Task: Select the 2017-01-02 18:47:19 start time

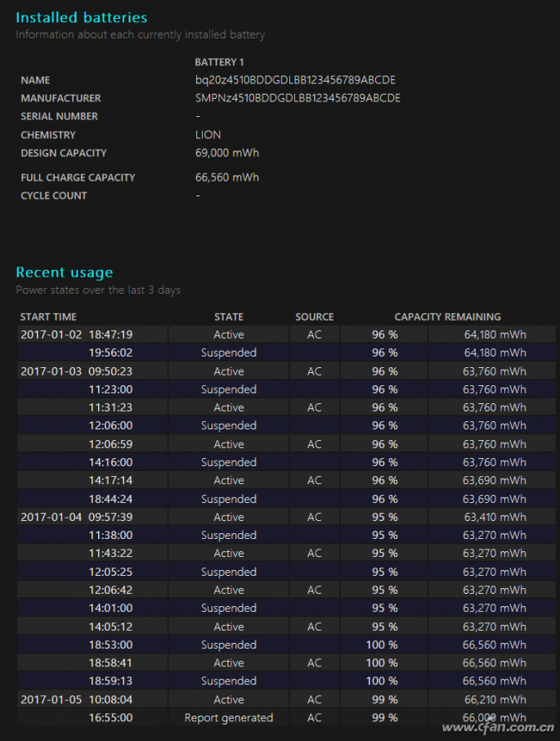Action: pos(77,335)
